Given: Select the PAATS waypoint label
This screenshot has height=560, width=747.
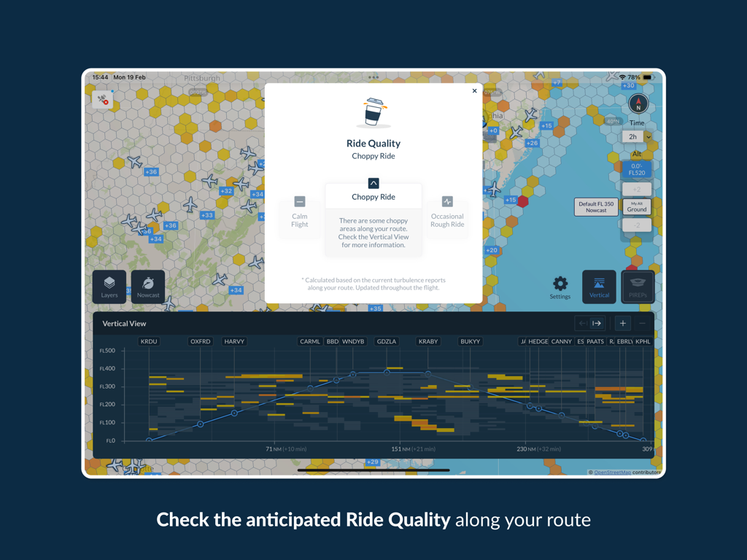Looking at the screenshot, I should click(595, 341).
